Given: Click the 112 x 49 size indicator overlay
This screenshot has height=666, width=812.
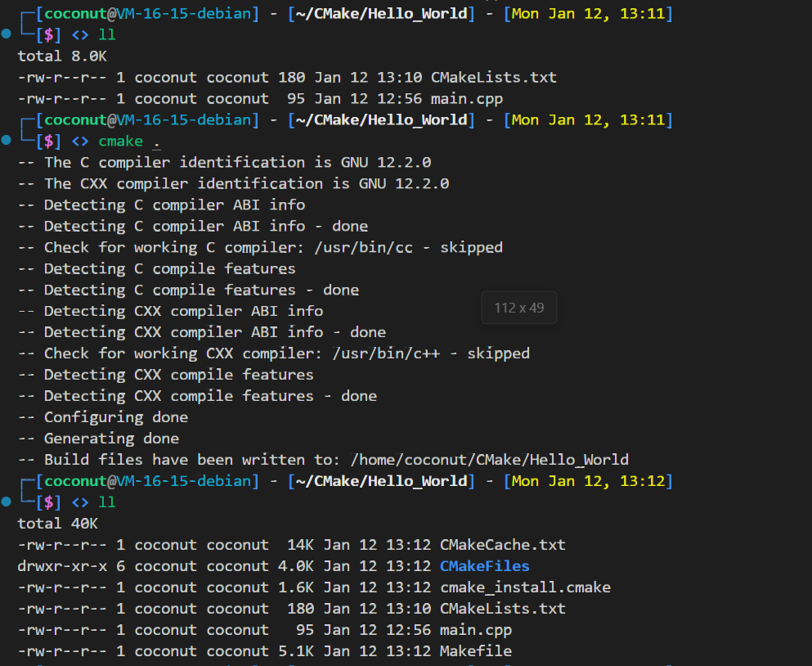Looking at the screenshot, I should coord(519,308).
